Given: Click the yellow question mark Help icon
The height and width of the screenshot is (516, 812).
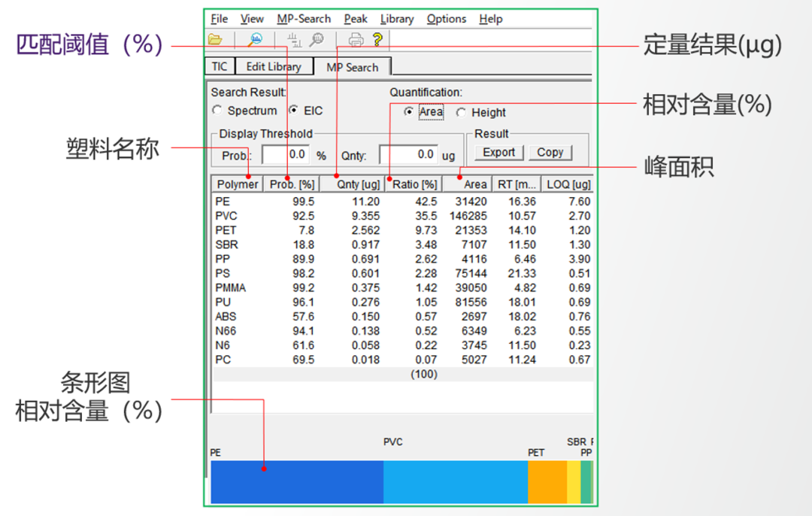Looking at the screenshot, I should point(377,39).
